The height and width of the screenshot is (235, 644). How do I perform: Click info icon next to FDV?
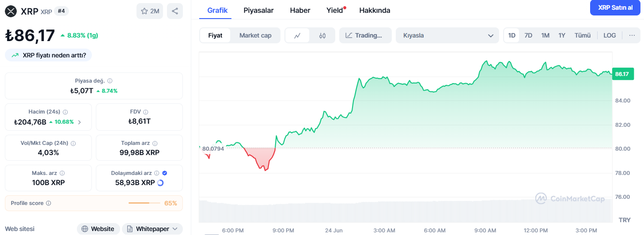146,112
